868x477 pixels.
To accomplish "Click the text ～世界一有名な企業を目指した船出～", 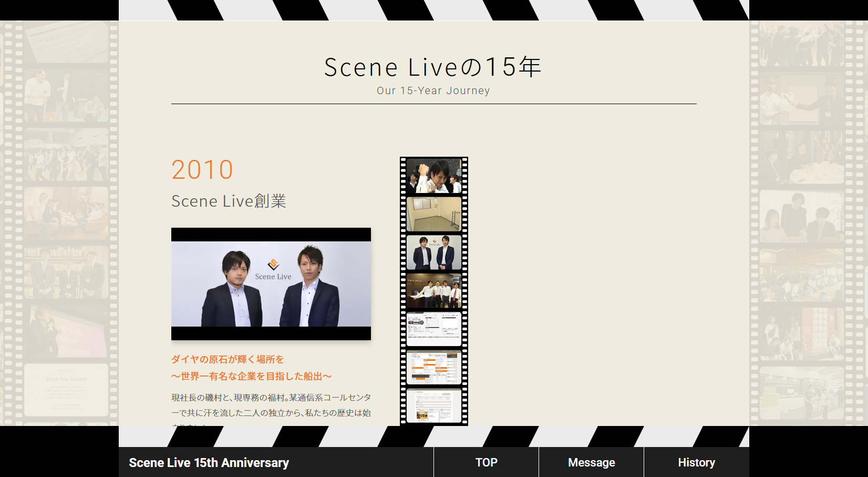I will click(x=252, y=376).
